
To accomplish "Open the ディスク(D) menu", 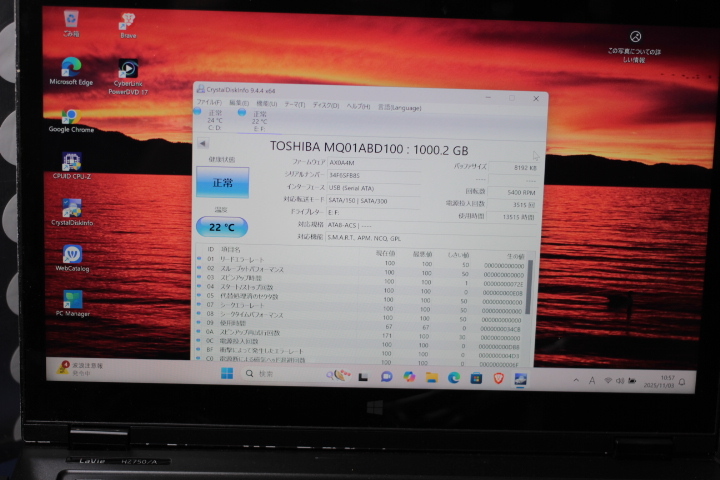I will point(326,105).
